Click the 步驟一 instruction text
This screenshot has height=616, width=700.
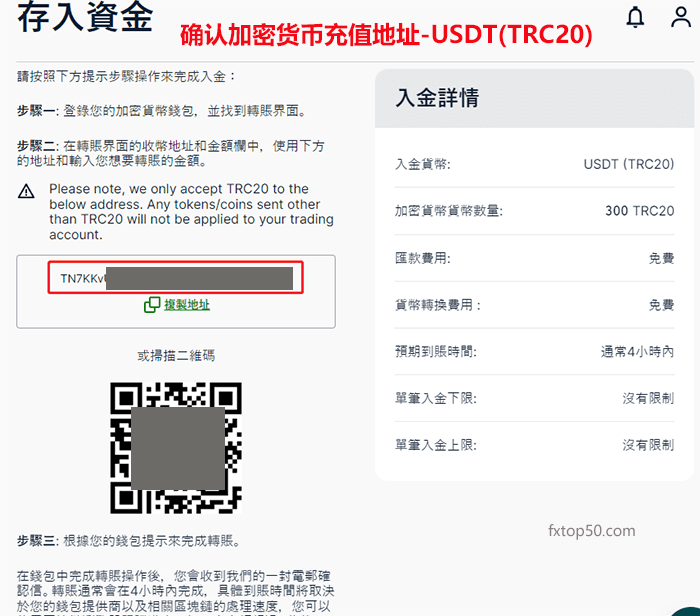[x=162, y=111]
